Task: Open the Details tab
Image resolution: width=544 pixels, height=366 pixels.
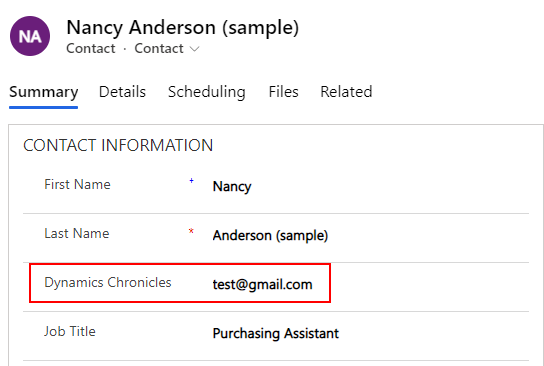Action: 122,92
